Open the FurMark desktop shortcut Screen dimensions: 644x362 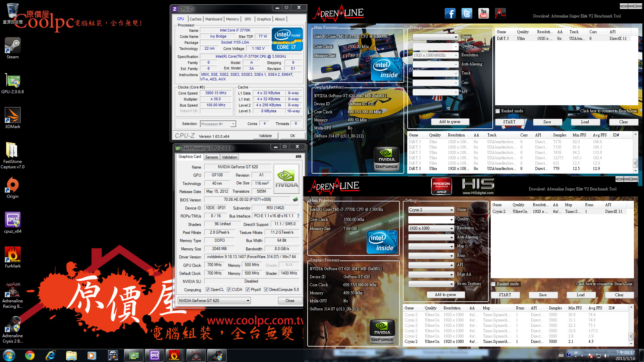coord(13,257)
